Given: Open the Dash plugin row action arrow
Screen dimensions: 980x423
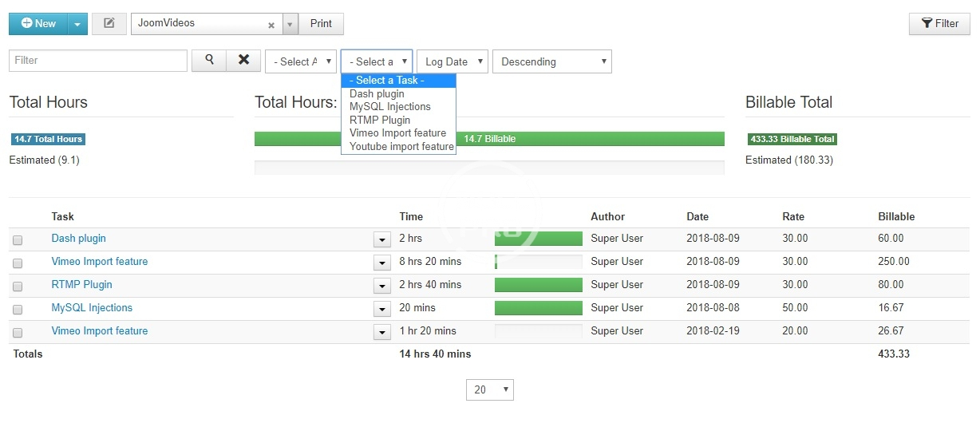Looking at the screenshot, I should pos(381,239).
